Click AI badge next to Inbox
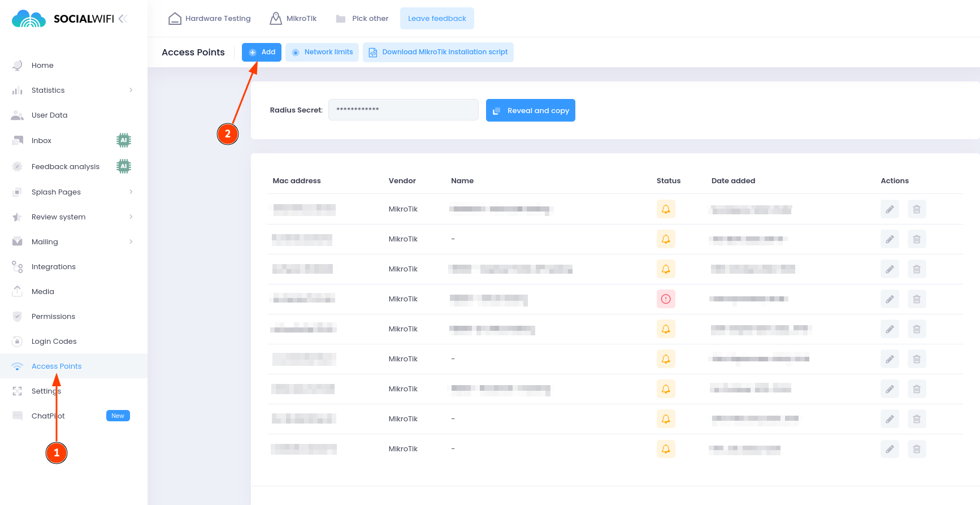 (x=123, y=140)
